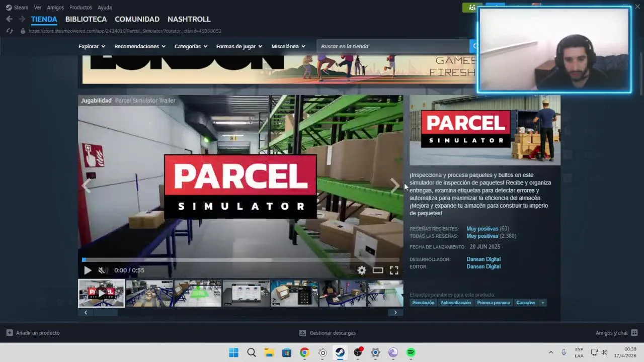Click the Parcel Simulator header image
Image resolution: width=644 pixels, height=362 pixels.
click(485, 130)
